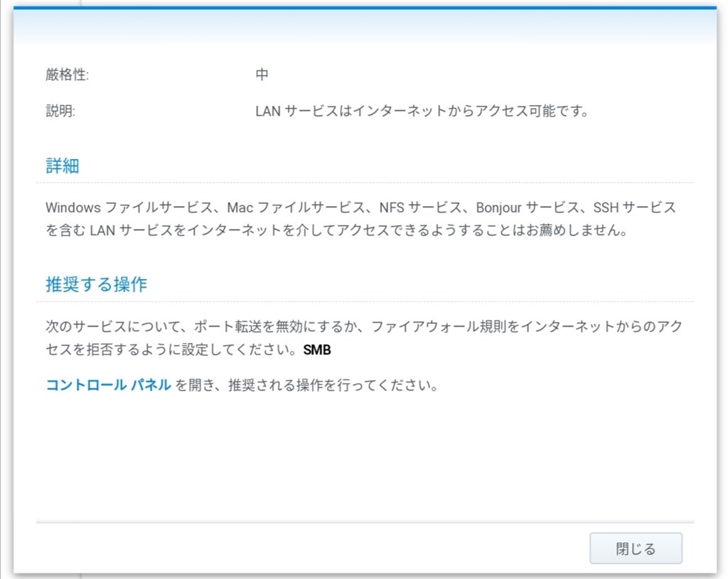Click the 閉じる button
The image size is (728, 579).
point(635,548)
